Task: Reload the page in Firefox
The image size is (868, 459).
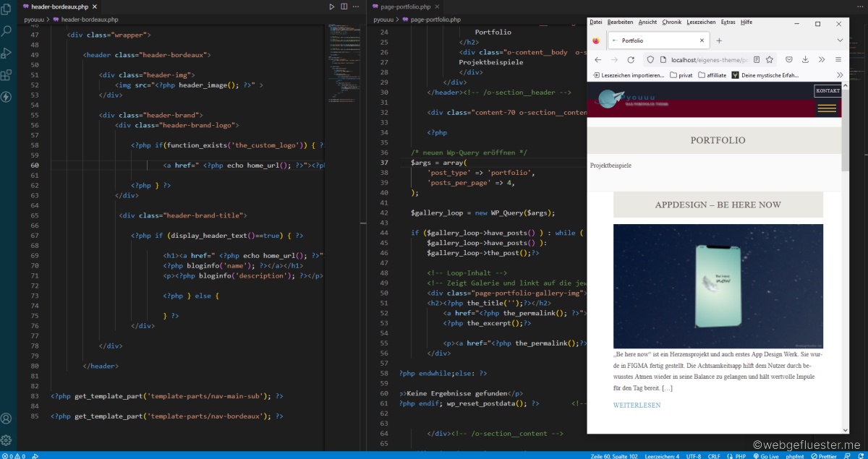Action: [631, 60]
